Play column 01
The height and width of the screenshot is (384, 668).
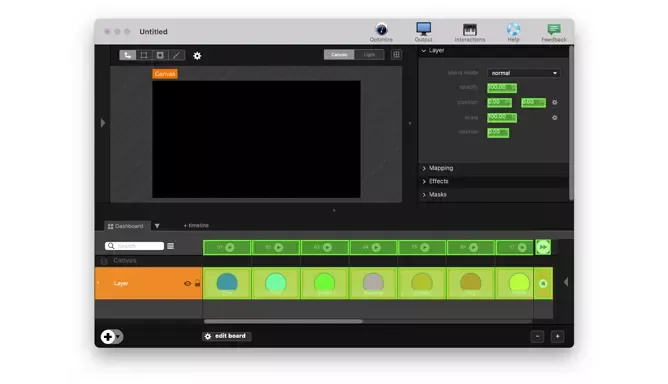(230, 248)
